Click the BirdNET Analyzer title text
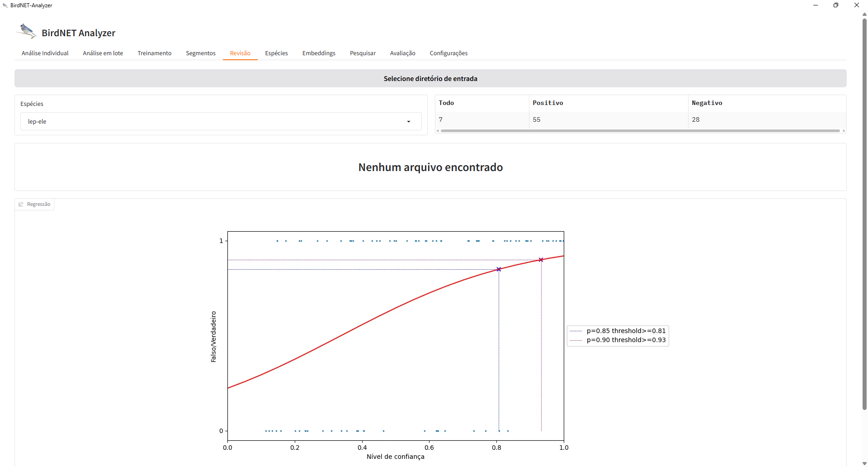 pos(79,33)
